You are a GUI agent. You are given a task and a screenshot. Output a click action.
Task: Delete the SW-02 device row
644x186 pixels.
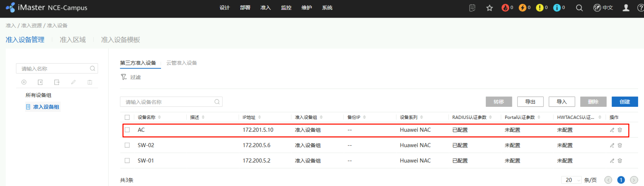click(x=620, y=146)
